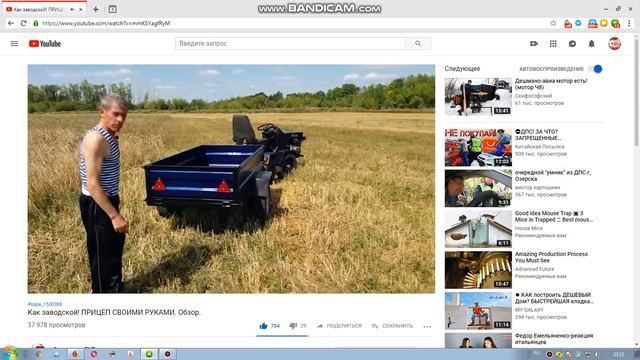Click the Share (Поделиться) button
The height and width of the screenshot is (360, 640).
[340, 326]
